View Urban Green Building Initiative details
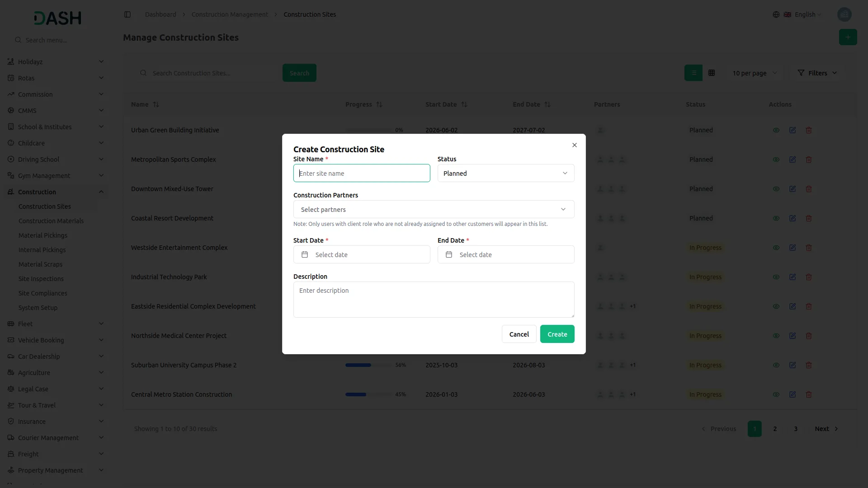Image resolution: width=868 pixels, height=488 pixels. coord(776,130)
